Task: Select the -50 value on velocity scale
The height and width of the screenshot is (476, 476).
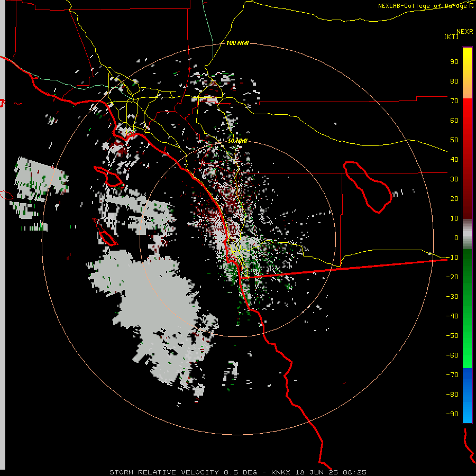Action: pyautogui.click(x=452, y=335)
